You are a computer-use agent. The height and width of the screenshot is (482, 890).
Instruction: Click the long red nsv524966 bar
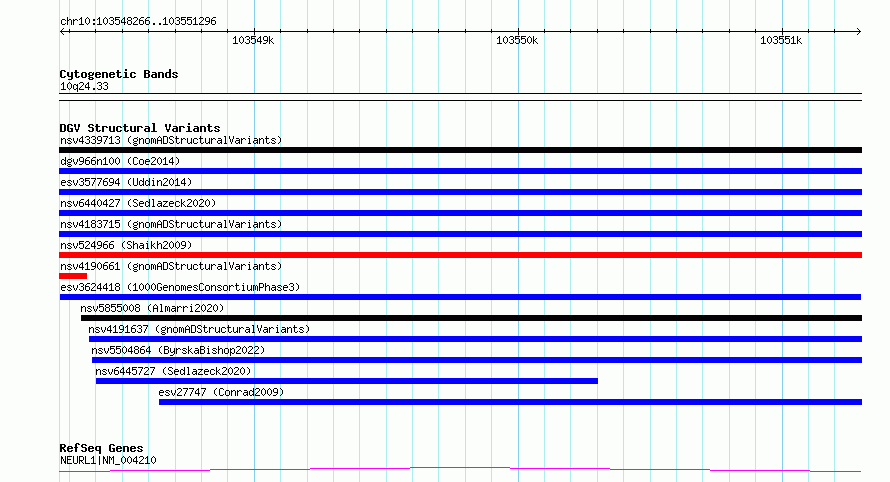click(x=460, y=255)
